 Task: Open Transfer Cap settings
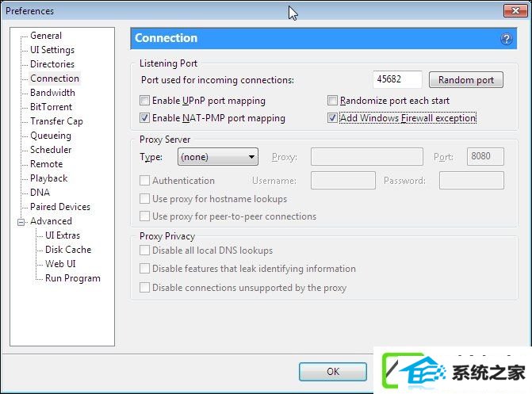tap(56, 121)
